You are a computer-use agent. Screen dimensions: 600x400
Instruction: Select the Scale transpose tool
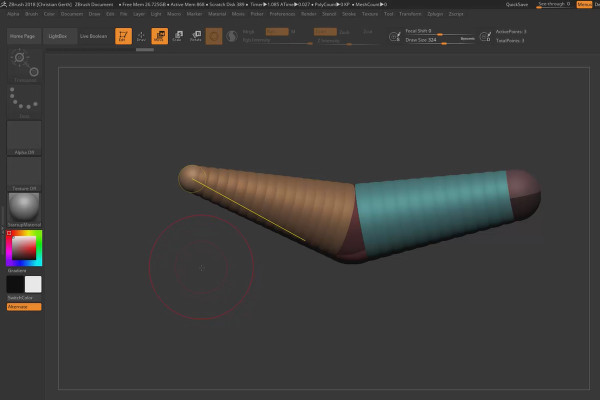pyautogui.click(x=178, y=36)
